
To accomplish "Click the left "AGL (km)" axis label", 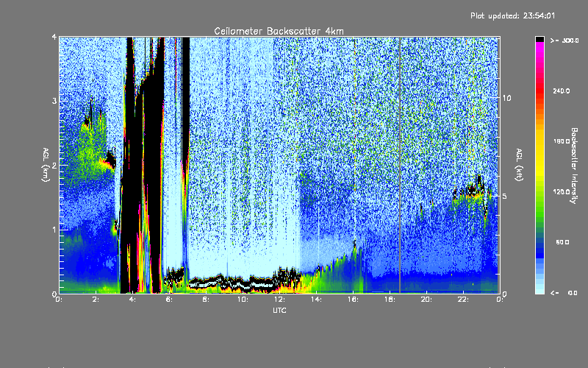I will click(46, 165).
